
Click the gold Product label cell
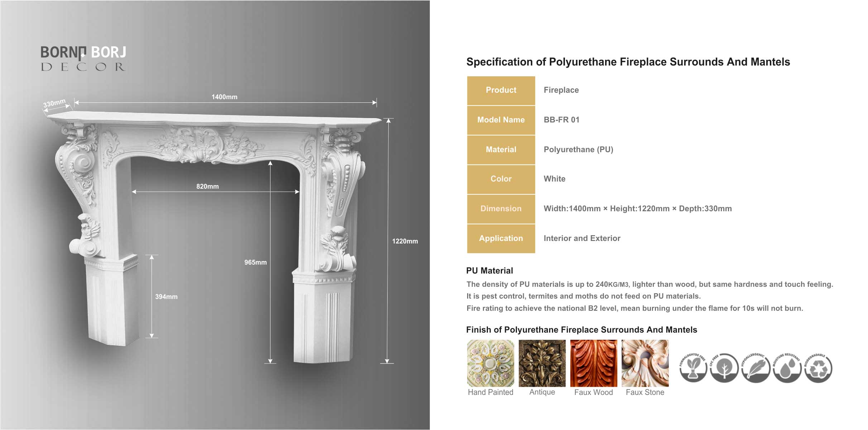click(x=501, y=90)
